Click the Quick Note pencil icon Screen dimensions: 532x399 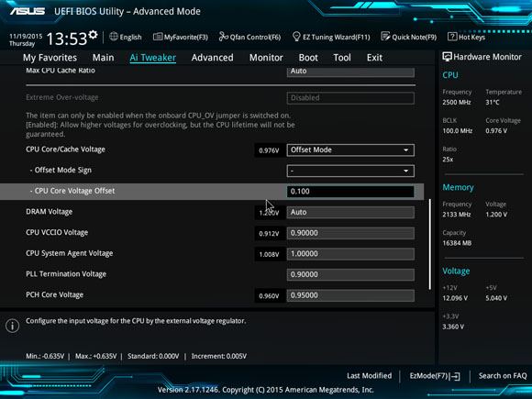pos(385,37)
